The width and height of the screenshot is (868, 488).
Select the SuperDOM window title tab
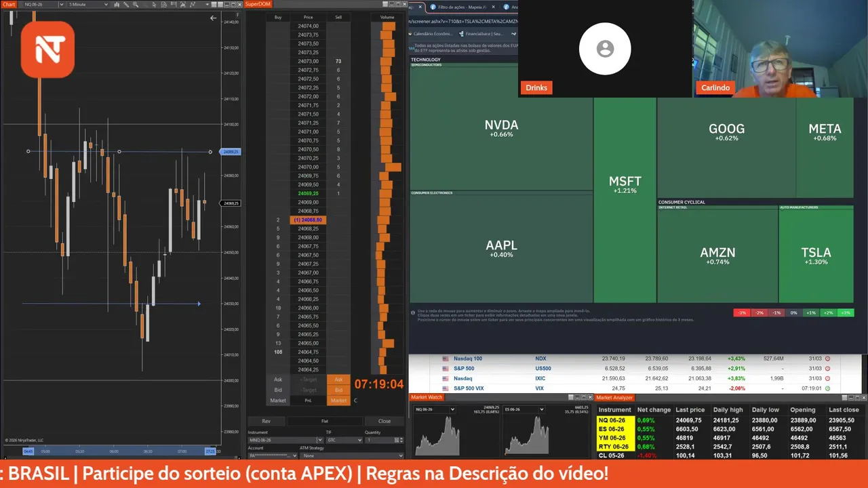(x=258, y=4)
